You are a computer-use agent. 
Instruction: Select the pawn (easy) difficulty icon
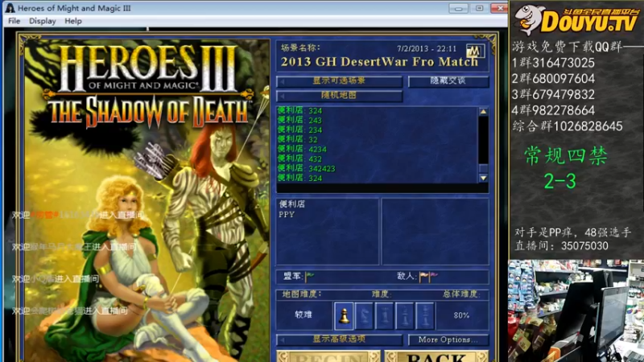[344, 315]
